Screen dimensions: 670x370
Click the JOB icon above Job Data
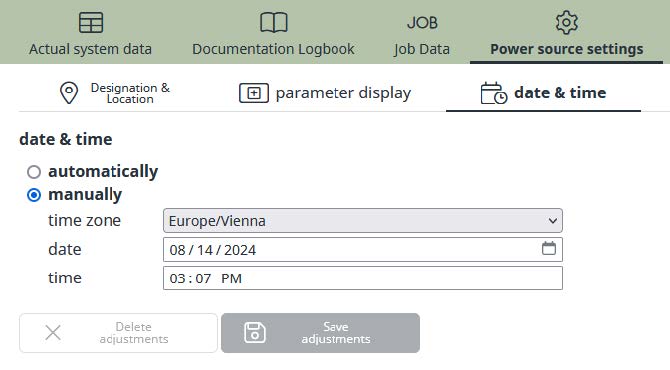pos(422,23)
